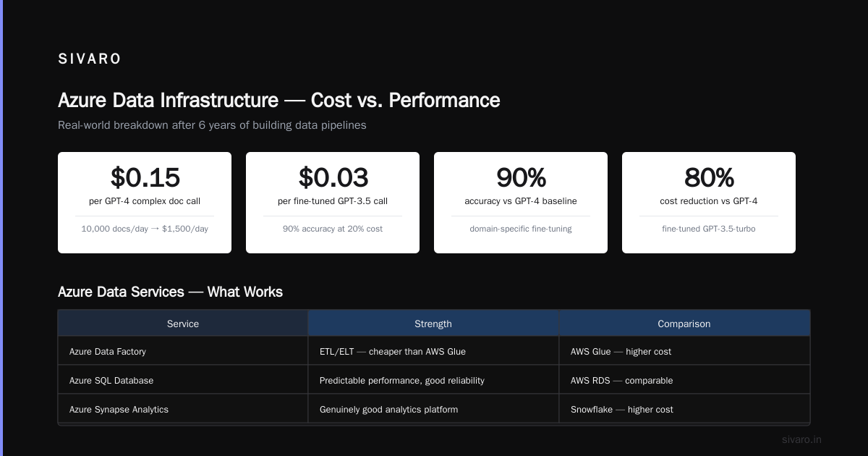
Task: Select 'AWS RDS — comparable' cell
Action: pyautogui.click(x=684, y=380)
